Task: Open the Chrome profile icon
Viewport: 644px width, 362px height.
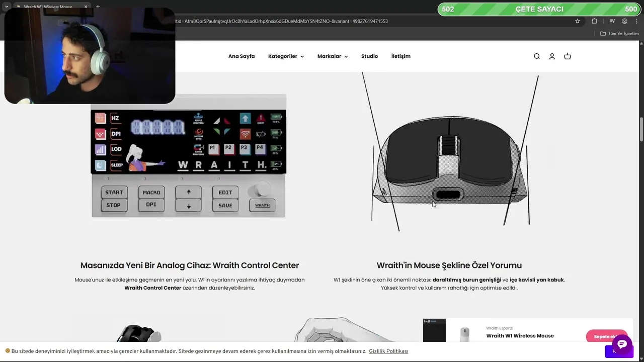Action: 624,21
